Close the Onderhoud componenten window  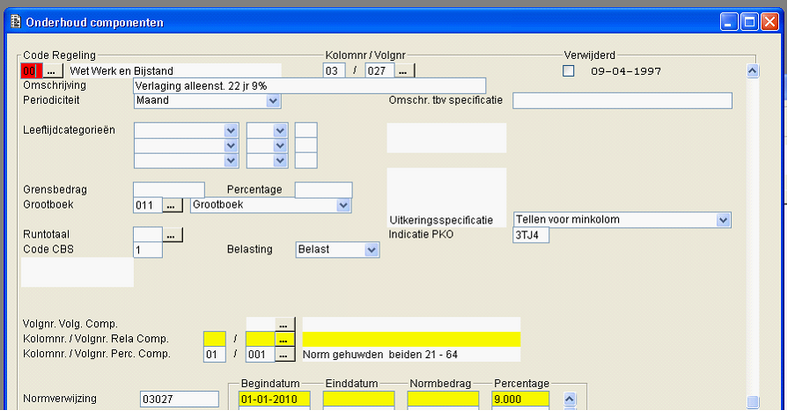pyautogui.click(x=770, y=22)
